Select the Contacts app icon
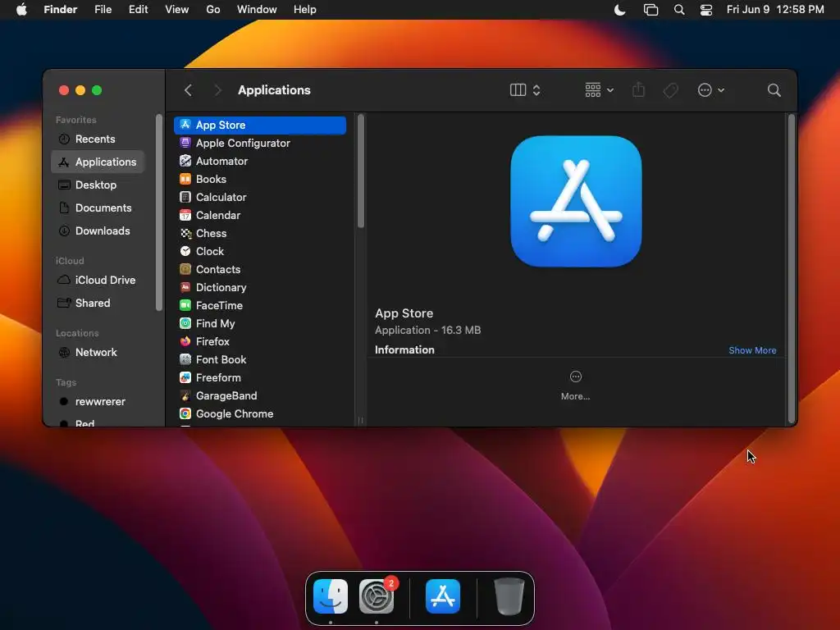The height and width of the screenshot is (630, 840). click(x=185, y=269)
